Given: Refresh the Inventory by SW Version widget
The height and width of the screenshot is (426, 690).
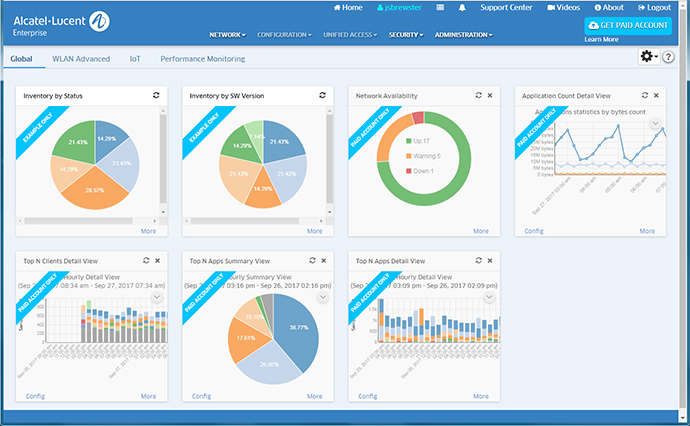Looking at the screenshot, I should pyautogui.click(x=322, y=95).
